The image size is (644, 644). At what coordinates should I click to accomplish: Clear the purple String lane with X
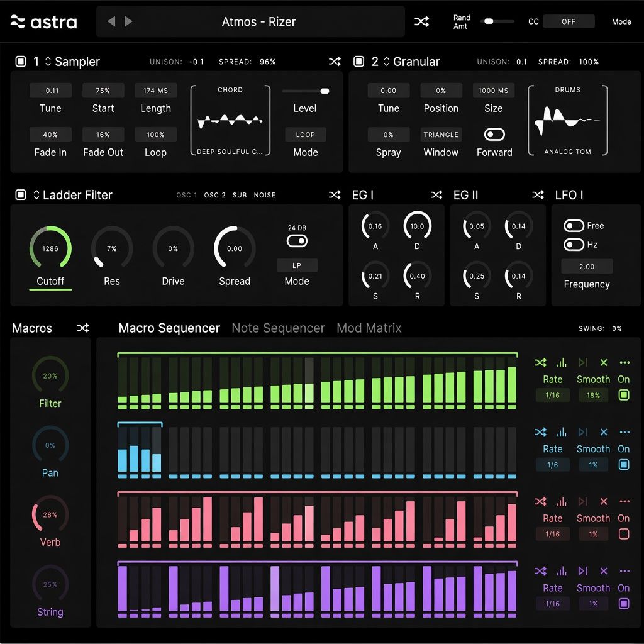tap(603, 570)
